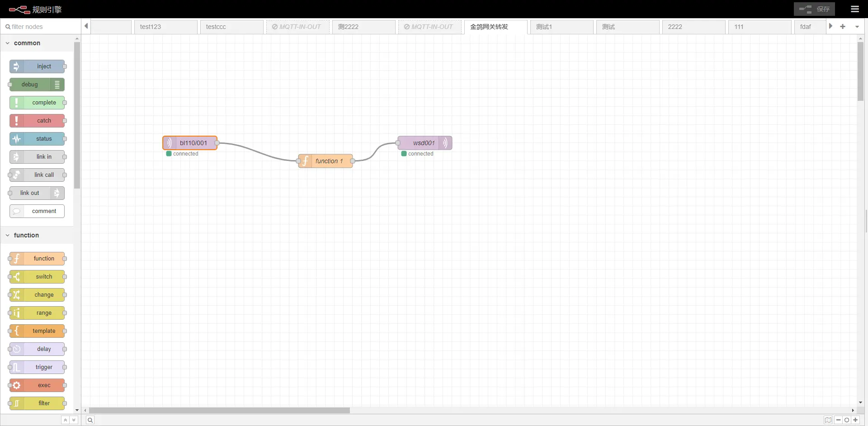Collapse the function palette category
Screen dimensions: 868x426
click(8, 236)
